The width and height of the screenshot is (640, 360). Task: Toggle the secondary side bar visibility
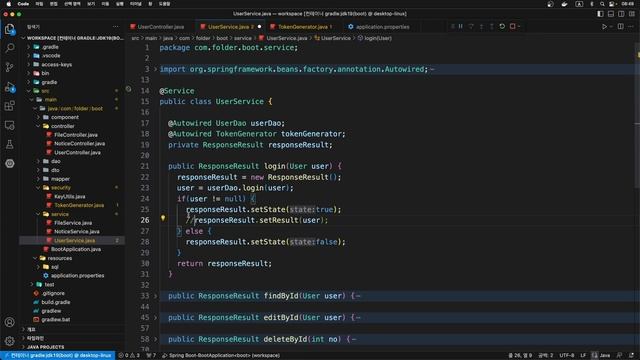pos(621,14)
